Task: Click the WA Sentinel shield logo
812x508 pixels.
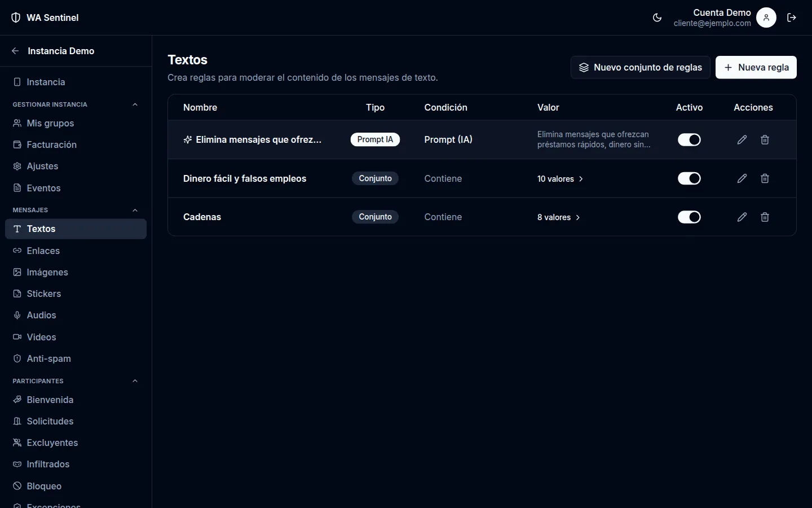Action: pyautogui.click(x=16, y=17)
